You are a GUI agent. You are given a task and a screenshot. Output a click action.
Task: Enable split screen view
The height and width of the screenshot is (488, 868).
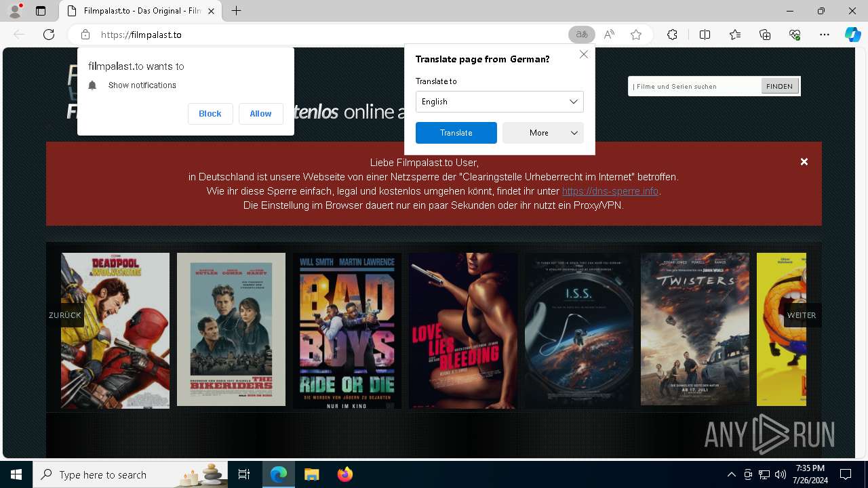pyautogui.click(x=705, y=35)
